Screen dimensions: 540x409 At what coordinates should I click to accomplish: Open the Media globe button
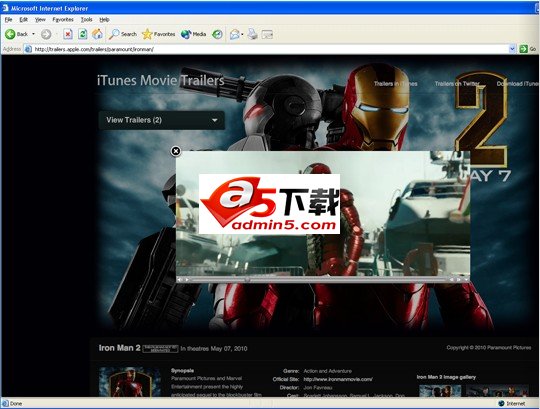tap(194, 34)
